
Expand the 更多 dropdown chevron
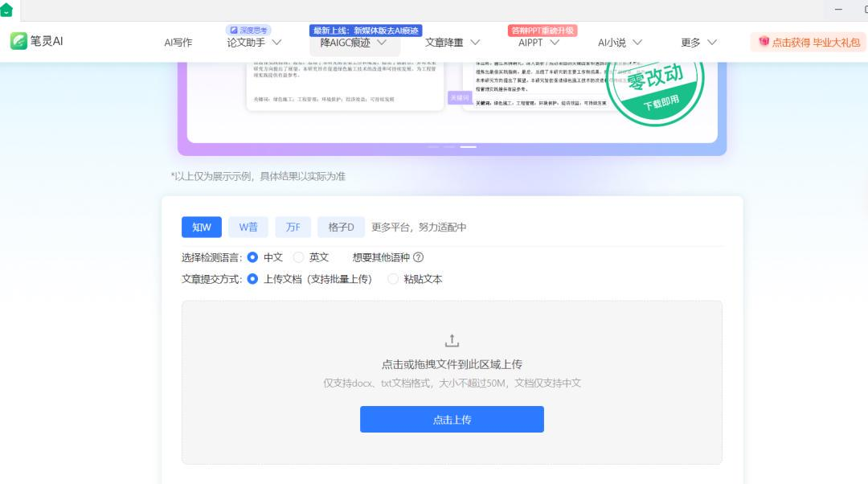[x=712, y=43]
